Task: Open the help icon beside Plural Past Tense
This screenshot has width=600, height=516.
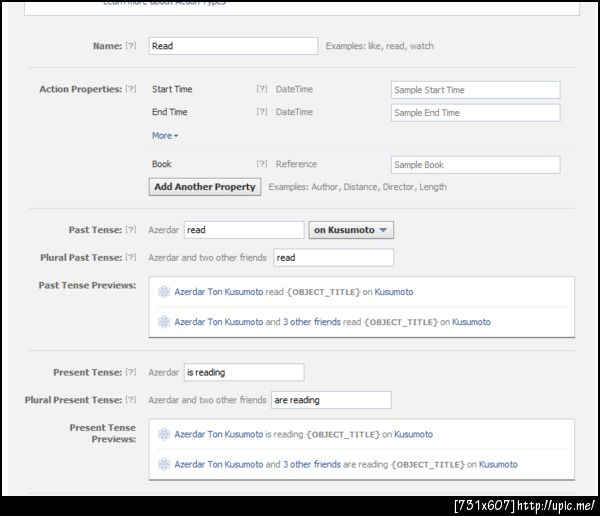Action: point(131,257)
